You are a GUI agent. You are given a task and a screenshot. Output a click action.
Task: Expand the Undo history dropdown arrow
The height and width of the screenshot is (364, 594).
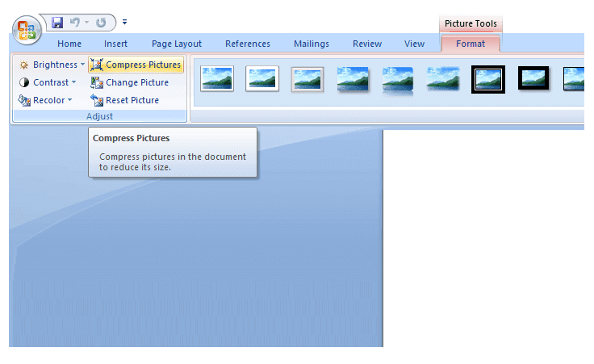[86, 23]
